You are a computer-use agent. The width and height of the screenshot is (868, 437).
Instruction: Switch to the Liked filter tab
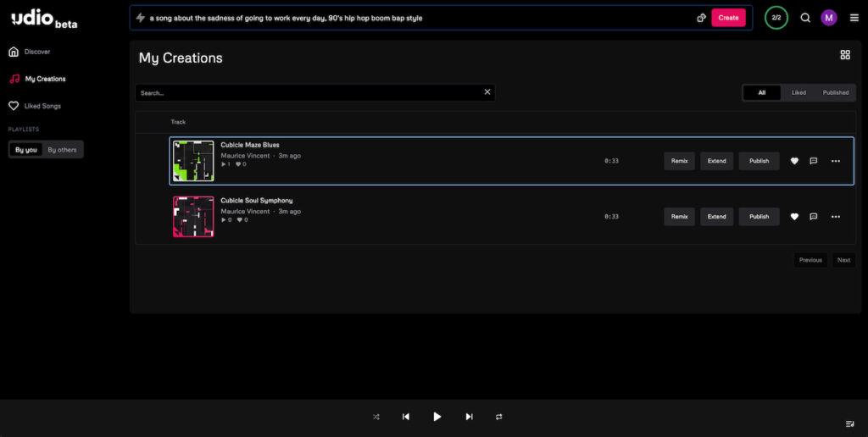coord(798,93)
